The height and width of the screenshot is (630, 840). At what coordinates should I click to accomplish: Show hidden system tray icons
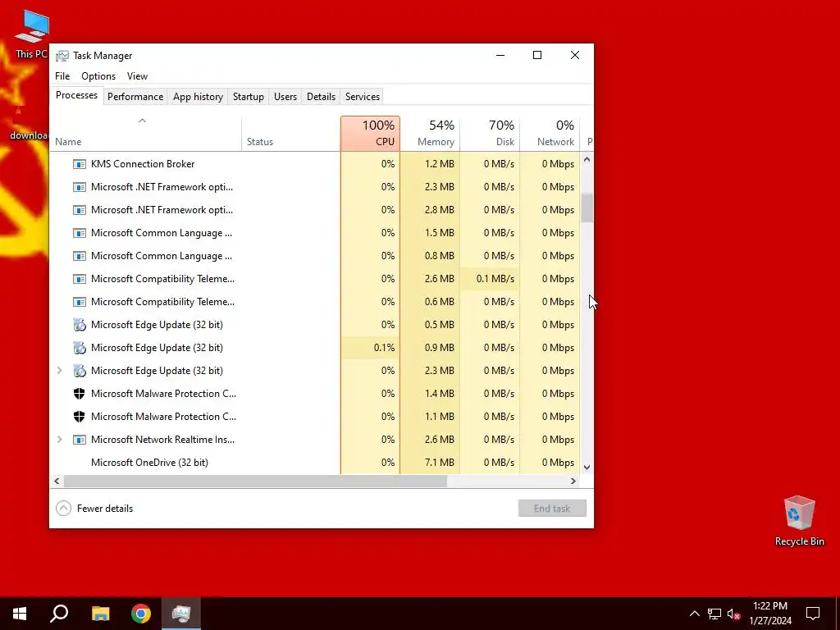coord(694,614)
